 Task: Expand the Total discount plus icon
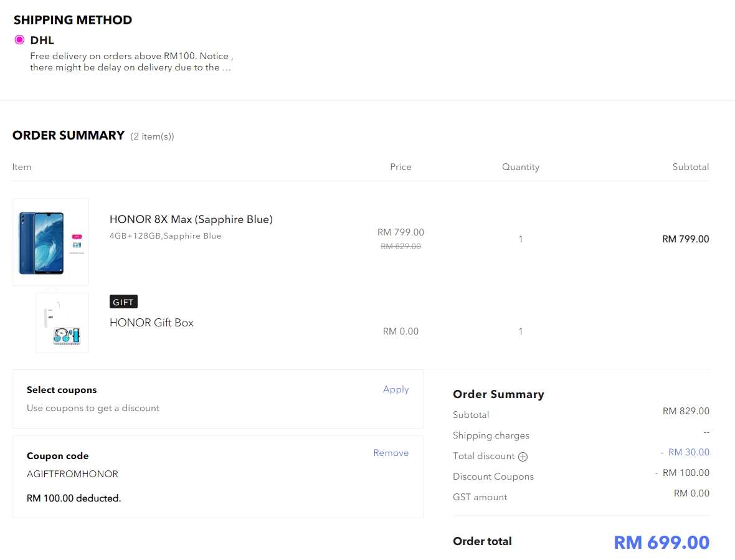pyautogui.click(x=523, y=457)
